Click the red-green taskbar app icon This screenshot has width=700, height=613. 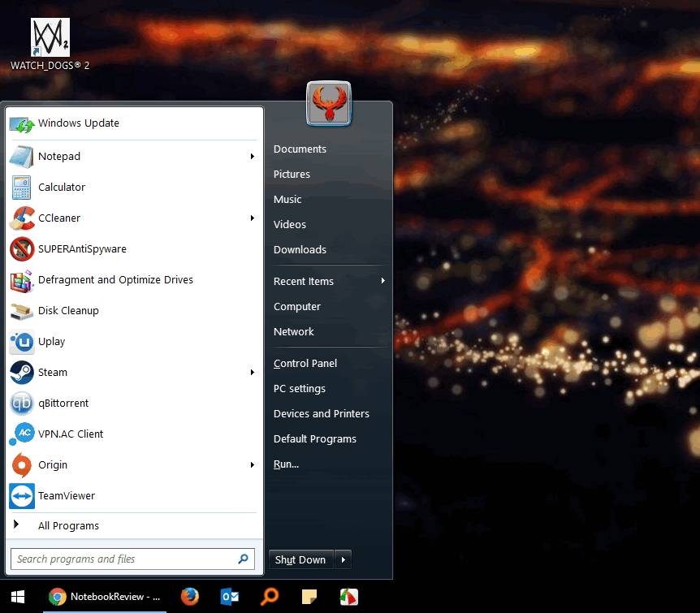pos(348,597)
